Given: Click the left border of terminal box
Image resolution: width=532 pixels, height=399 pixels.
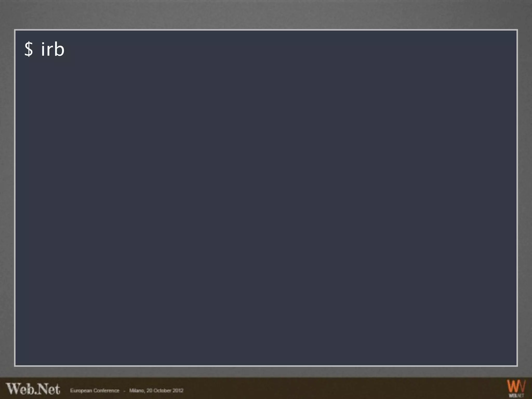Looking at the screenshot, I should (x=15, y=198).
